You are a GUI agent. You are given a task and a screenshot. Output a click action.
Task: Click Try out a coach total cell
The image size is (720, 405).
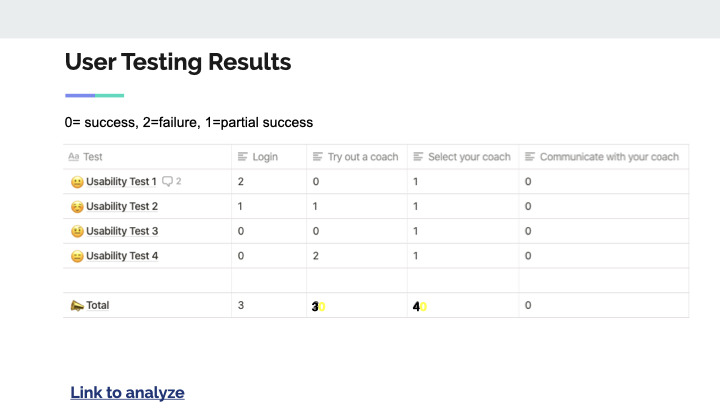pos(357,305)
